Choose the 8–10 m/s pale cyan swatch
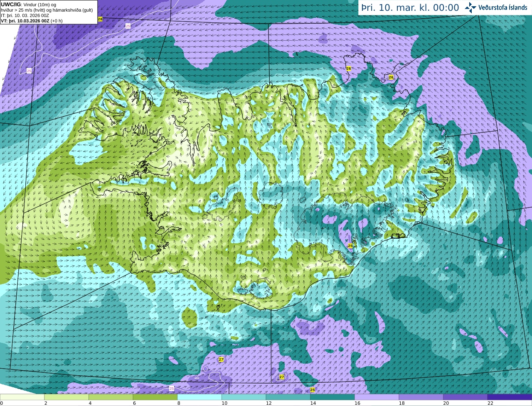This screenshot has height=406, width=532. (x=199, y=397)
